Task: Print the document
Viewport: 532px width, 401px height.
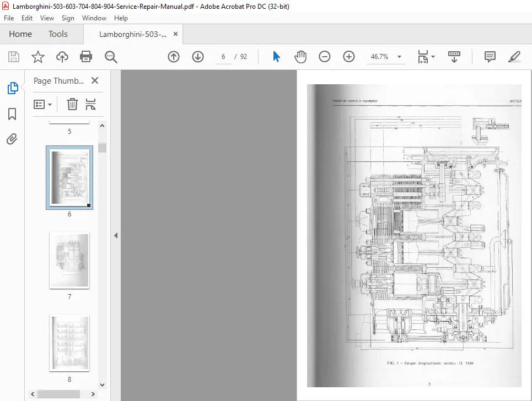Action: pos(86,57)
